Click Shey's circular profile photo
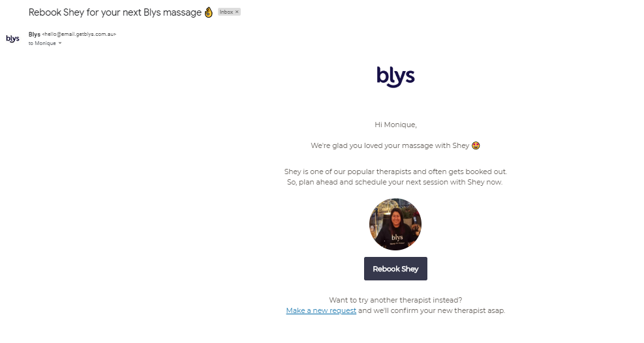 tap(395, 224)
